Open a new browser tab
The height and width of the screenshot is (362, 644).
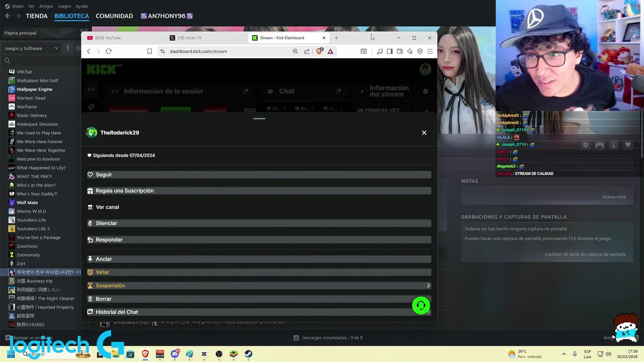pos(337,38)
